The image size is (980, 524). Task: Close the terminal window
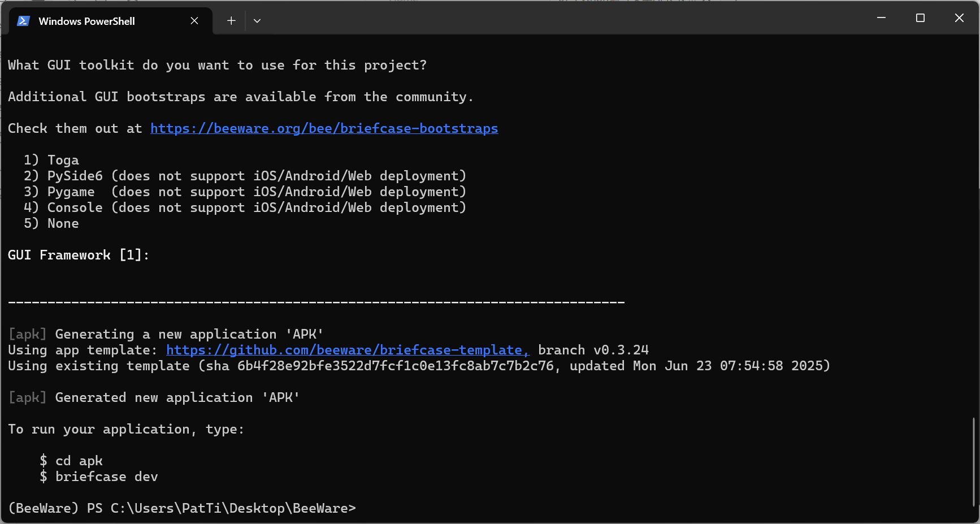(959, 18)
